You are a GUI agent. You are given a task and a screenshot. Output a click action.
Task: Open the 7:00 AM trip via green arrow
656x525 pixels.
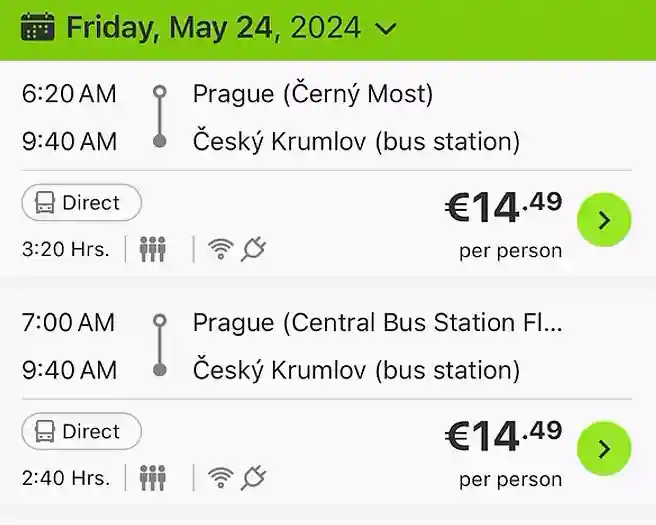click(604, 449)
